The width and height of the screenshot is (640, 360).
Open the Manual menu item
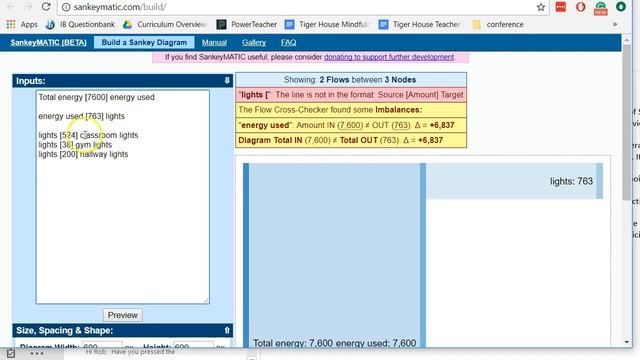214,42
